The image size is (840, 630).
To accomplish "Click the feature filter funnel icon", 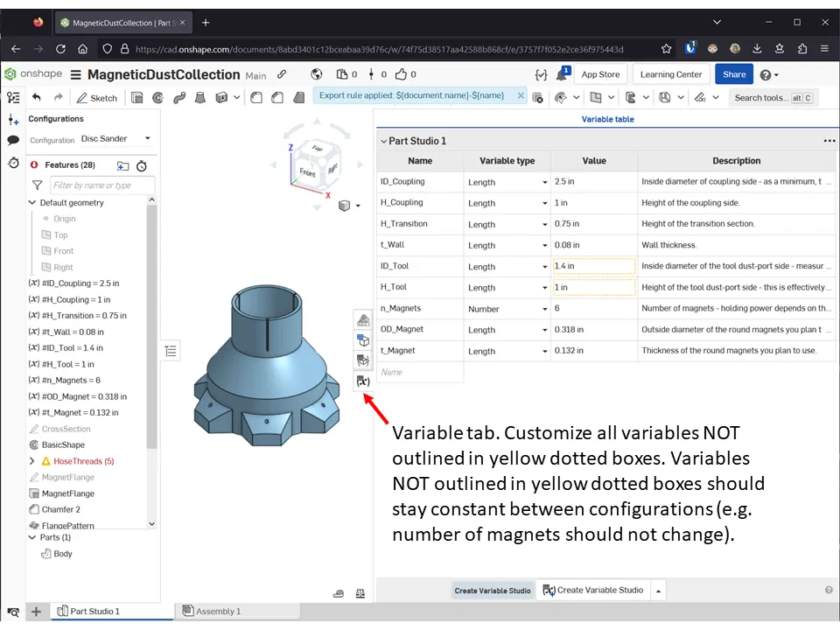I will click(37, 185).
